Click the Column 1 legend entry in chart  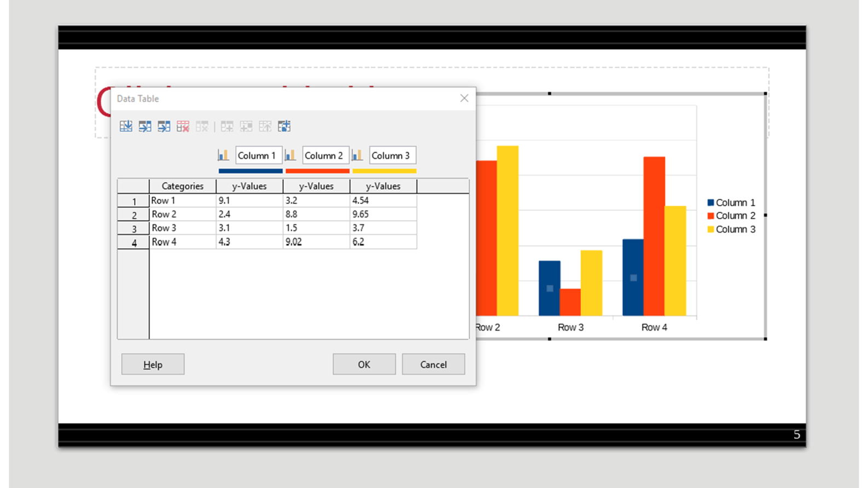(731, 203)
